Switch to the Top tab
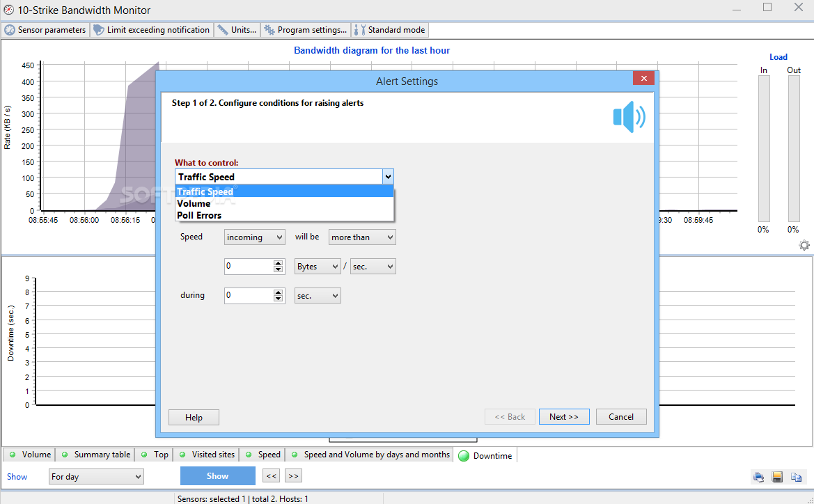This screenshot has width=814, height=504. (x=154, y=455)
